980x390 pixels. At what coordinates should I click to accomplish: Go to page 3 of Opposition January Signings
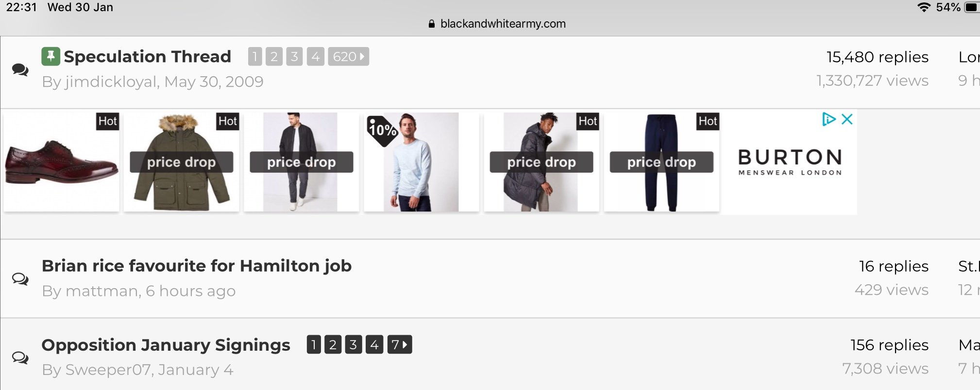tap(353, 345)
